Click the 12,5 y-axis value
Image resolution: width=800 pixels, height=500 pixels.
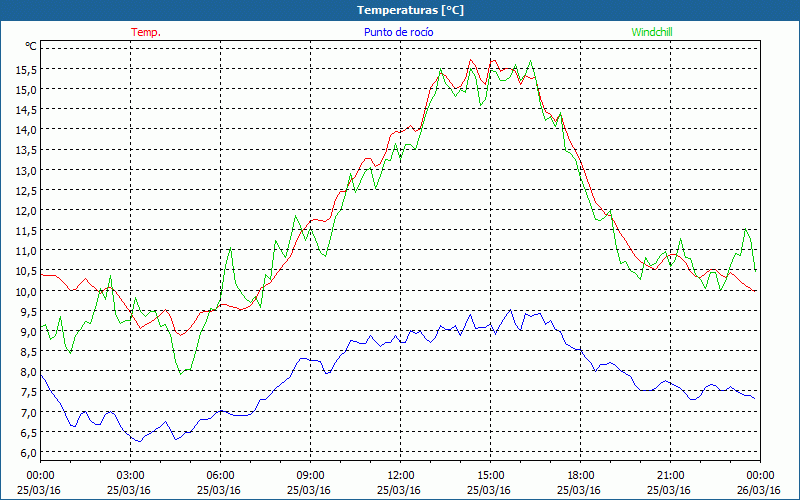(26, 191)
